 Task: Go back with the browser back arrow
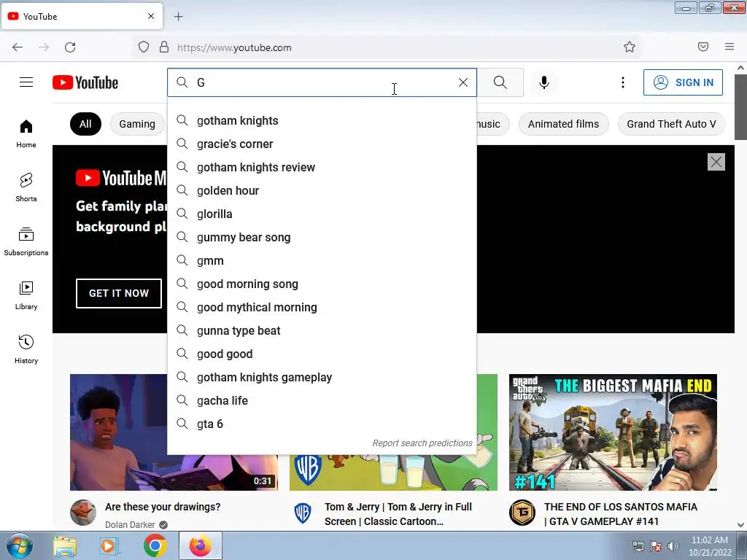[18, 47]
